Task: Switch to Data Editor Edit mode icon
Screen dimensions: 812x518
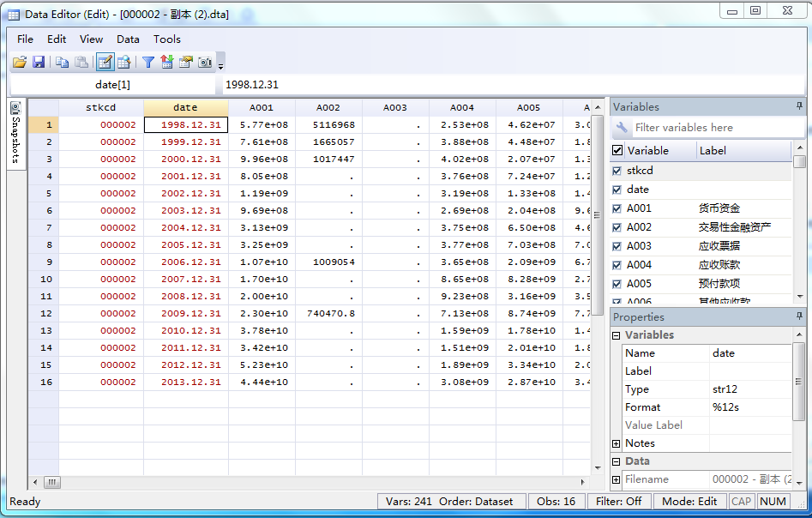Action: click(105, 62)
